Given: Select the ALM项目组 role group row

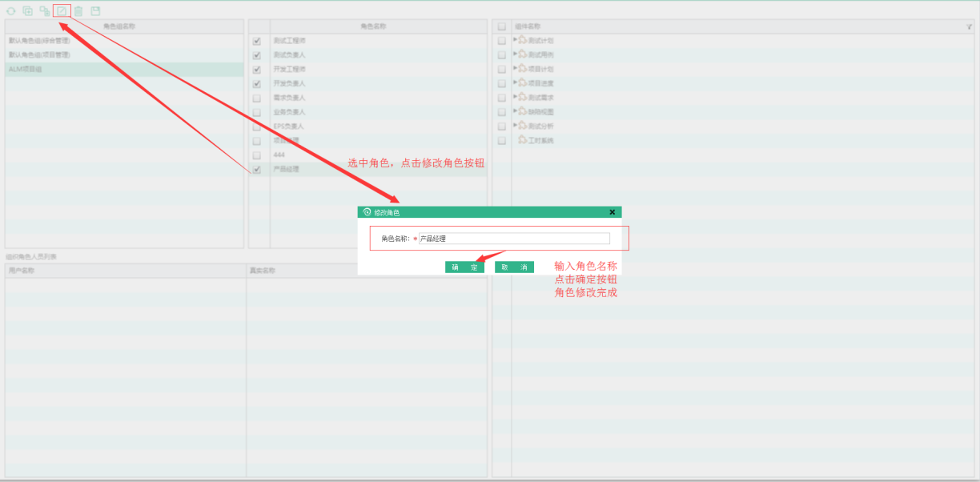Looking at the screenshot, I should (x=124, y=70).
